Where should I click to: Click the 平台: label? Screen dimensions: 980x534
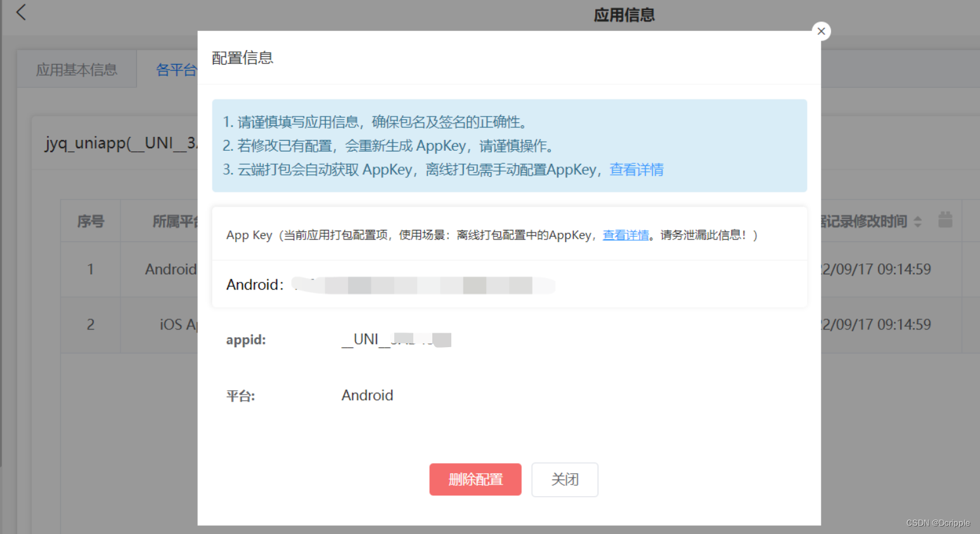[240, 396]
